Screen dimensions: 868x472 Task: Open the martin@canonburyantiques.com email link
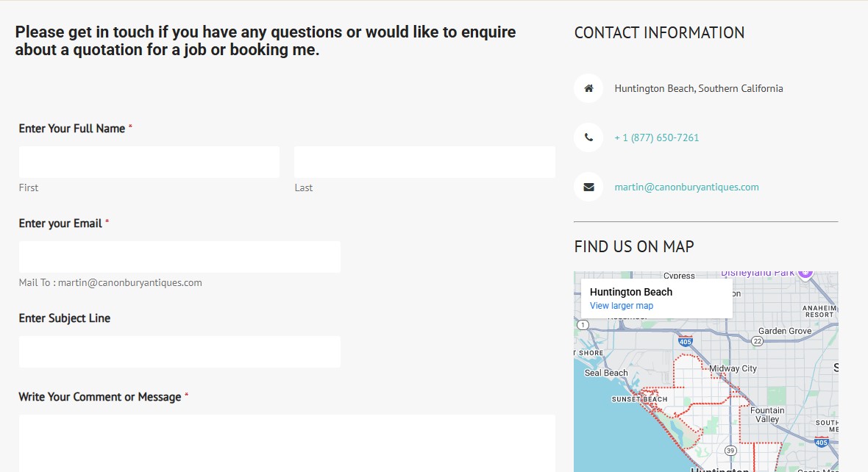pyautogui.click(x=686, y=187)
